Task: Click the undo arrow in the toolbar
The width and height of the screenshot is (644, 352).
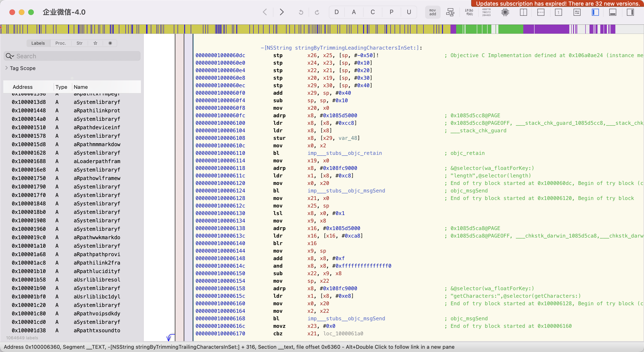Action: coord(301,12)
